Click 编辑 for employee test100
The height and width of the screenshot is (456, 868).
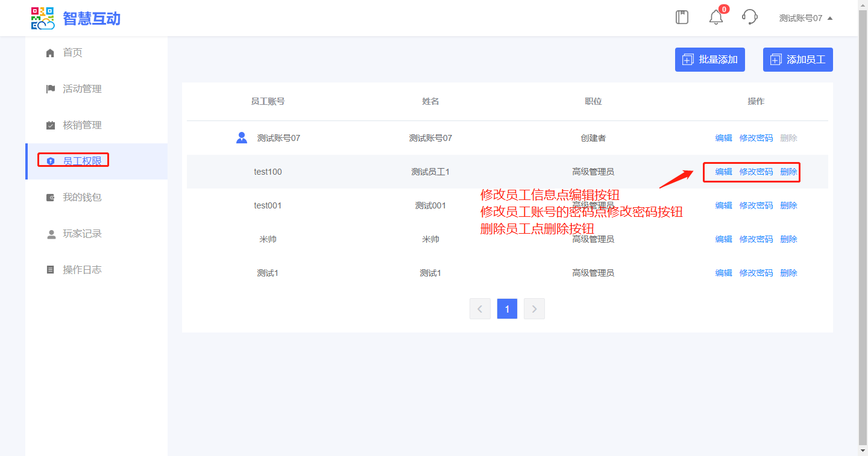pos(723,172)
